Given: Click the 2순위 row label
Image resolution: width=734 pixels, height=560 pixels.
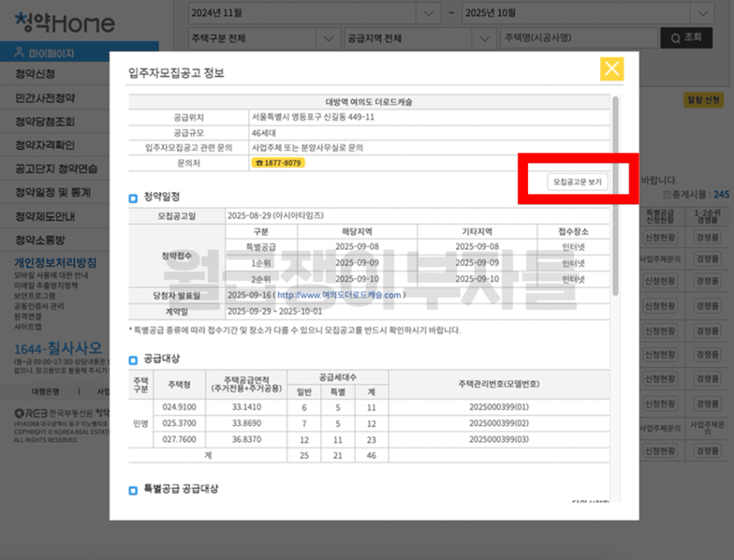Looking at the screenshot, I should pyautogui.click(x=261, y=280).
